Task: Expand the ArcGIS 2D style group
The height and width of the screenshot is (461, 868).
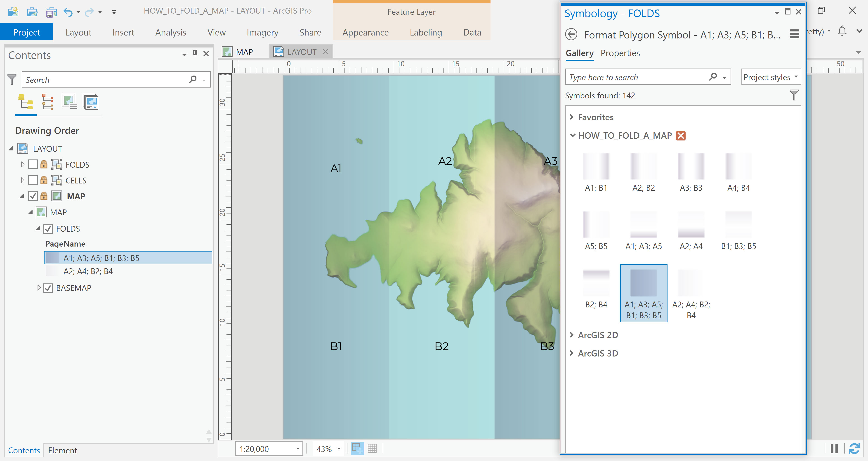Action: coord(572,335)
